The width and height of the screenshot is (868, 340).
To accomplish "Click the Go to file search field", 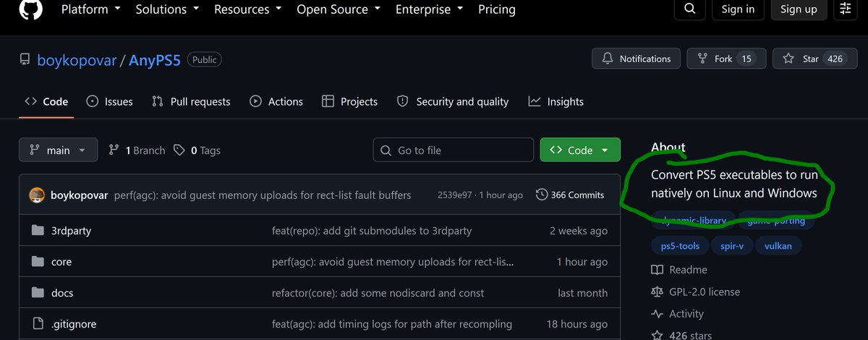I will pyautogui.click(x=454, y=150).
